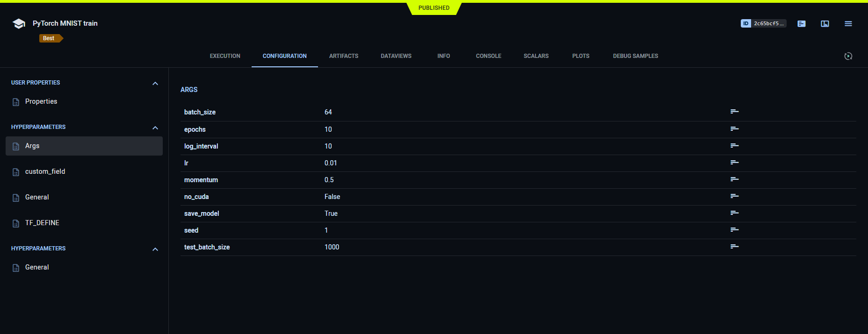Copy the task ID badge
This screenshot has width=868, height=334.
tap(763, 23)
